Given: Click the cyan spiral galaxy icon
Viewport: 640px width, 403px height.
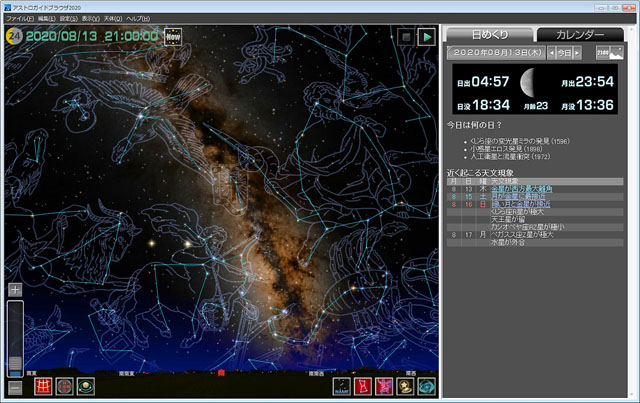Looking at the screenshot, I should pyautogui.click(x=426, y=386).
